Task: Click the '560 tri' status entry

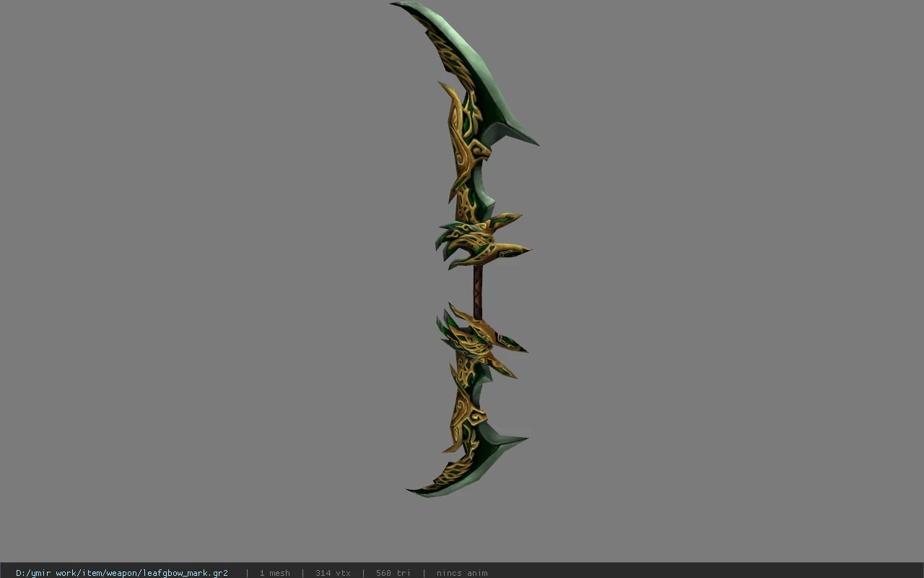Action: (x=393, y=573)
